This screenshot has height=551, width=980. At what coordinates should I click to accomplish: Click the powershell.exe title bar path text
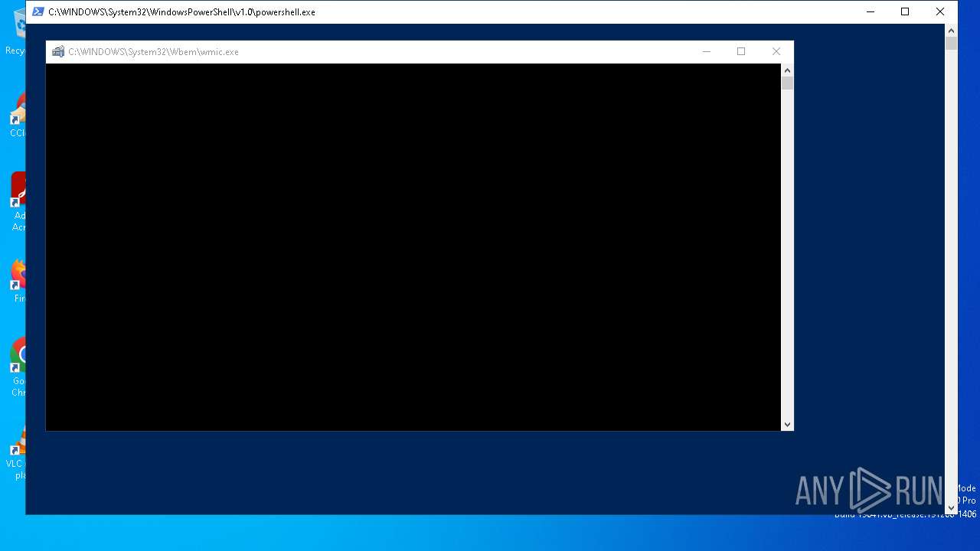tap(181, 12)
